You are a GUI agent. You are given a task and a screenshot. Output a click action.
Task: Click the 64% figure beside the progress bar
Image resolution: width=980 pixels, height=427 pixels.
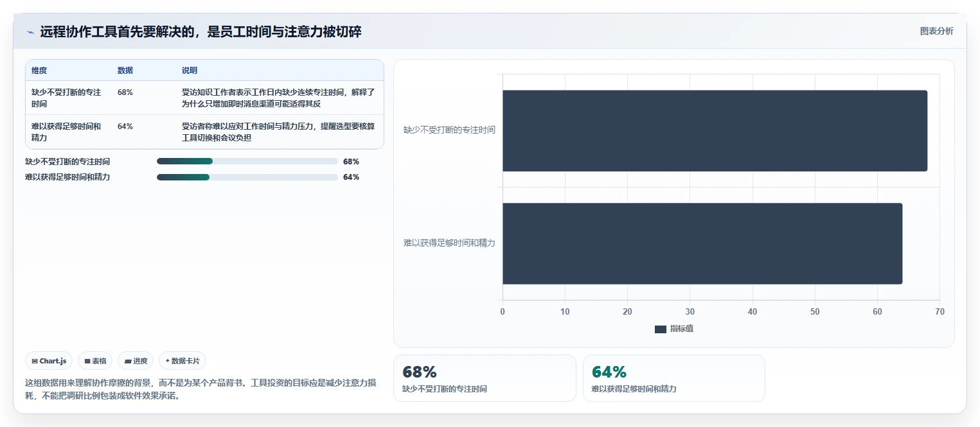(351, 177)
